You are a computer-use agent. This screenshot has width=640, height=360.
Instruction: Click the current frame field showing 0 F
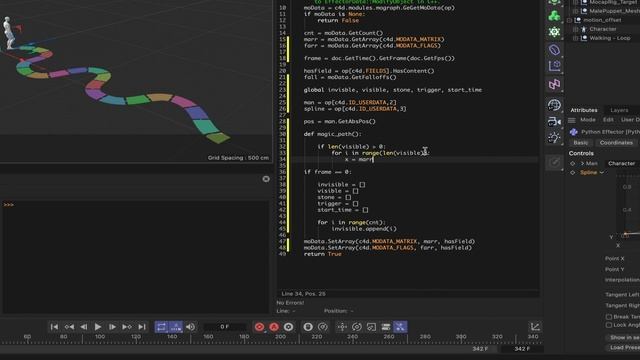point(225,327)
